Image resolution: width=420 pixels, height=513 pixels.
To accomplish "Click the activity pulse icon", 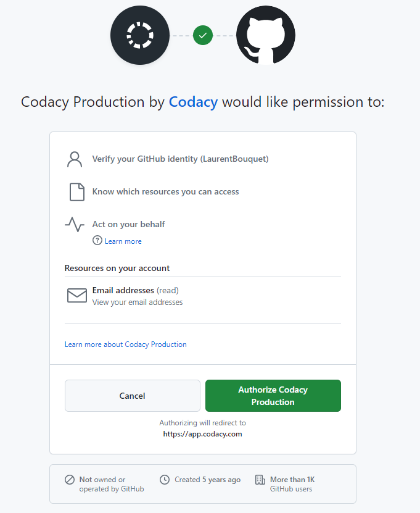I will [75, 225].
